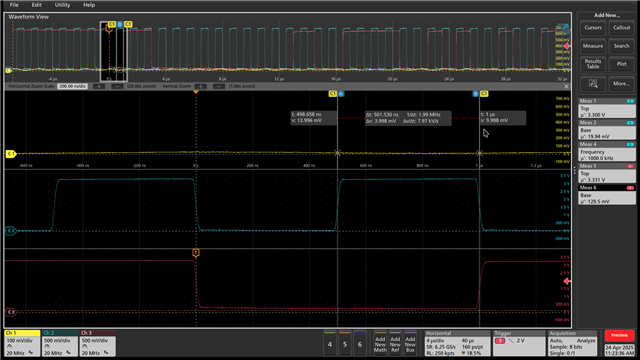Turn on channel 5 button
Image resolution: width=640 pixels, height=360 pixels.
point(345,344)
